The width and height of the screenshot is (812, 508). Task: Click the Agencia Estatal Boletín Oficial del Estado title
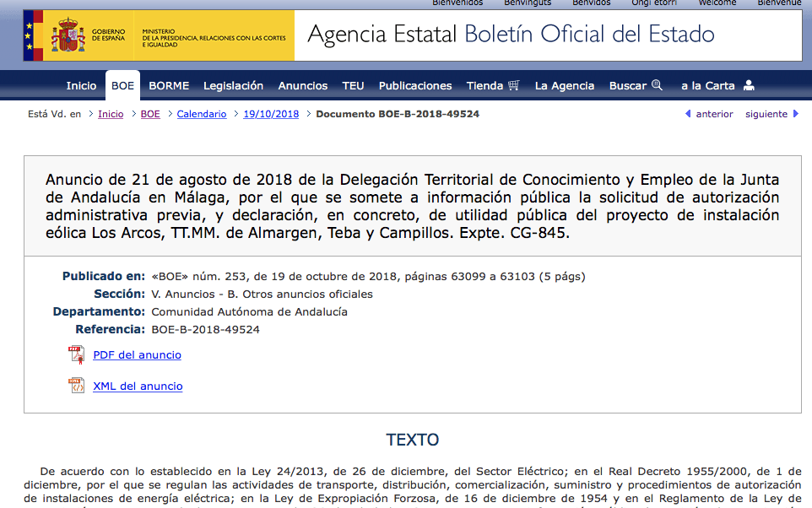(511, 35)
